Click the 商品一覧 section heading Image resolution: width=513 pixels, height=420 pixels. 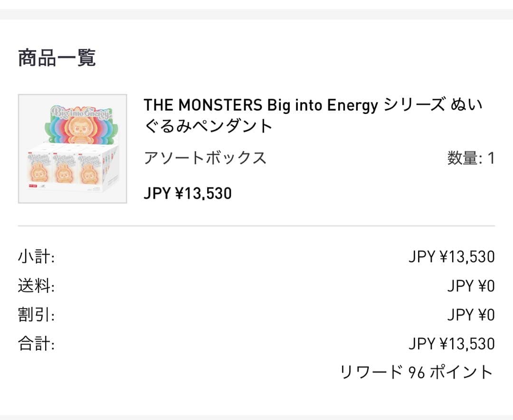57,58
